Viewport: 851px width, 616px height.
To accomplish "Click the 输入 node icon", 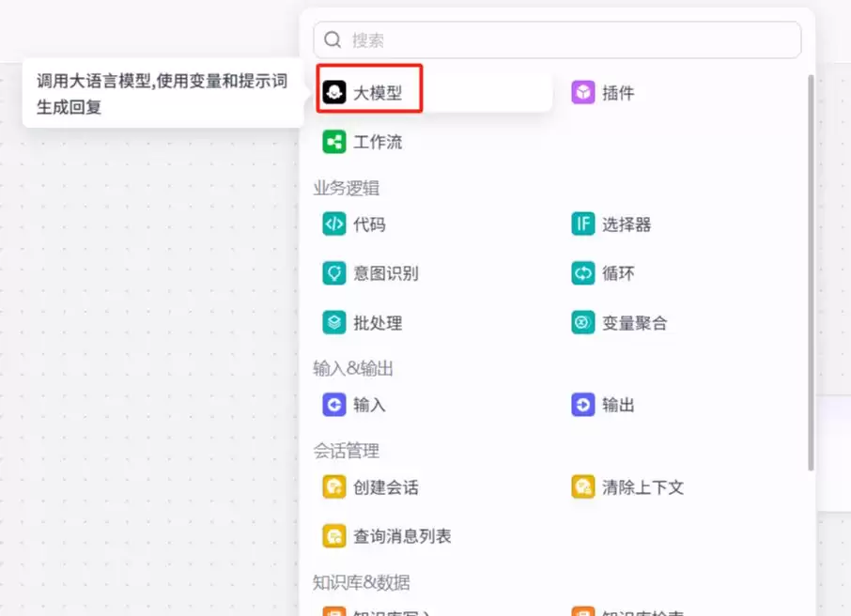I will [x=334, y=405].
